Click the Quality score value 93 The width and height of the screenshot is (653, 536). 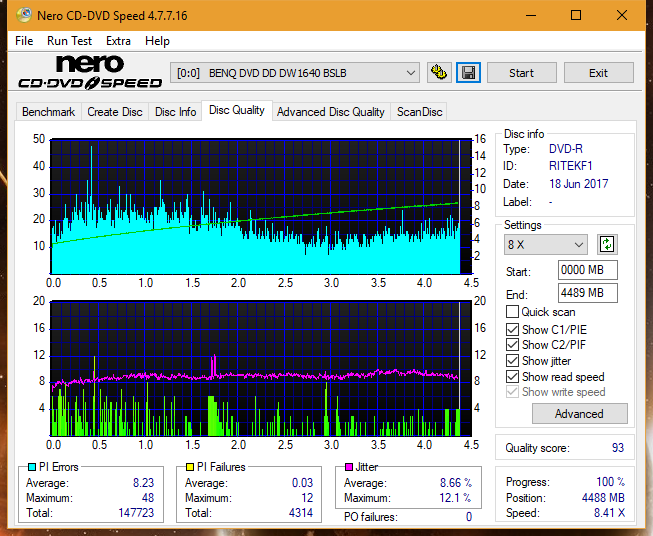(618, 448)
